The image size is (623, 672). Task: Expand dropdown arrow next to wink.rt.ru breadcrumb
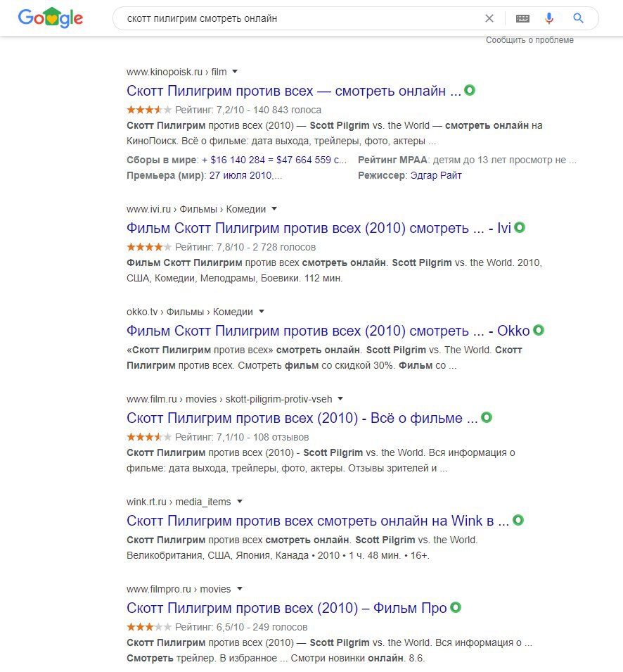click(239, 502)
